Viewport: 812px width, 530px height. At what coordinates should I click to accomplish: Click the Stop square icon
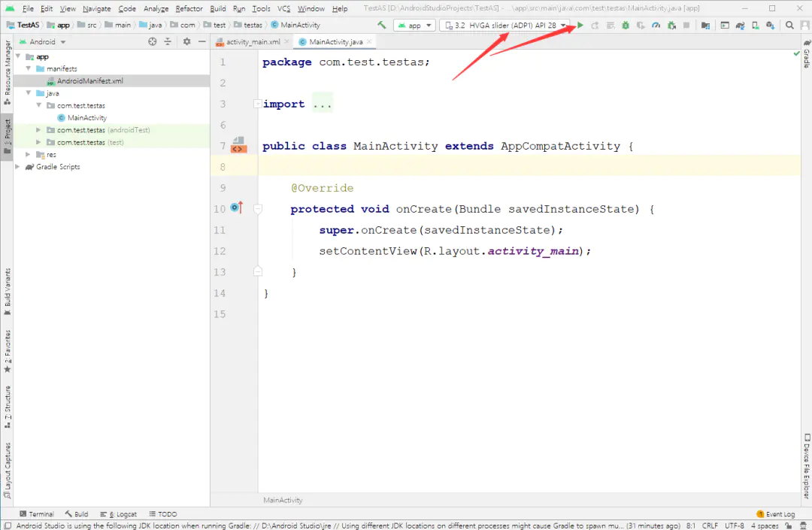tap(686, 25)
